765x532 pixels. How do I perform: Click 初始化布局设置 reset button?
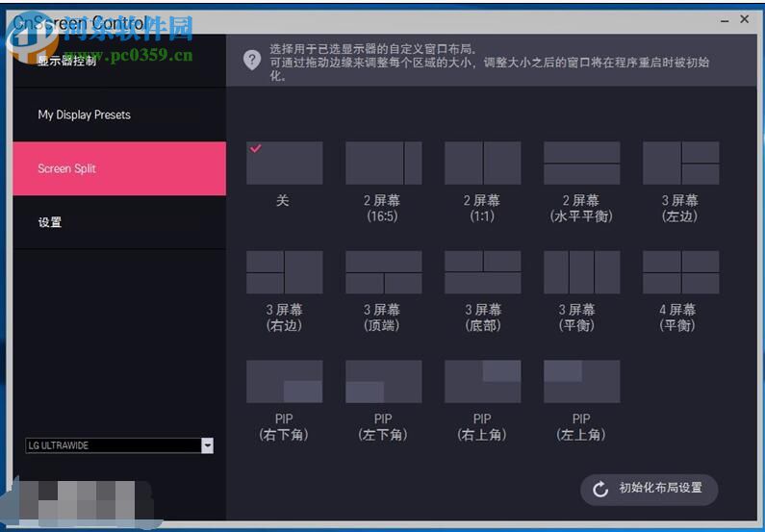(x=649, y=489)
